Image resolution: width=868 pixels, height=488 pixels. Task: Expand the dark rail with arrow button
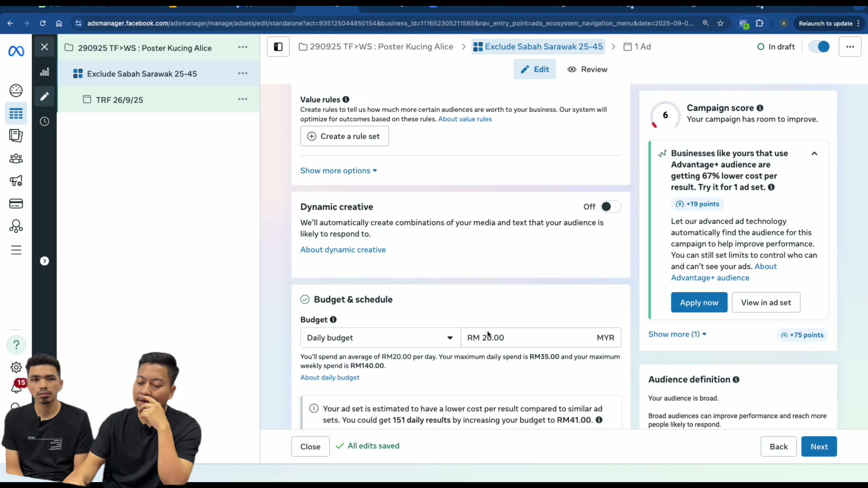pos(44,261)
